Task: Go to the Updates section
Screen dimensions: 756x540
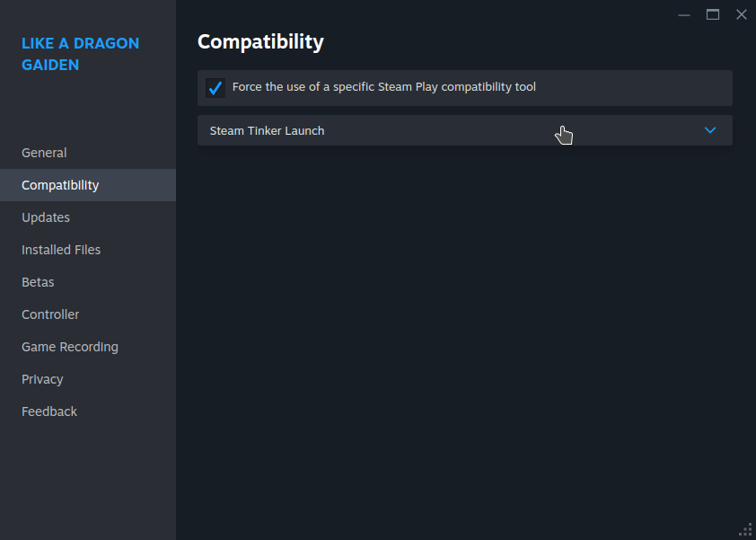Action: click(46, 217)
